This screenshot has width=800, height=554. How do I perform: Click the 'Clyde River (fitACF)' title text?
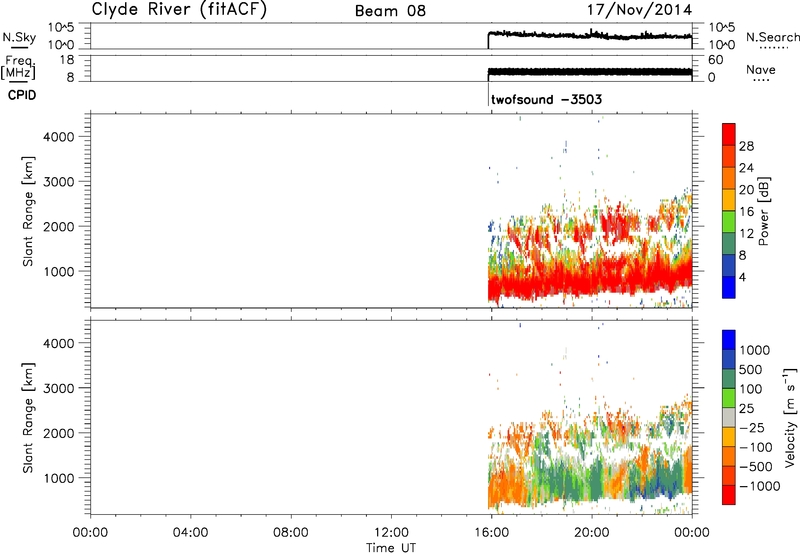pos(179,10)
